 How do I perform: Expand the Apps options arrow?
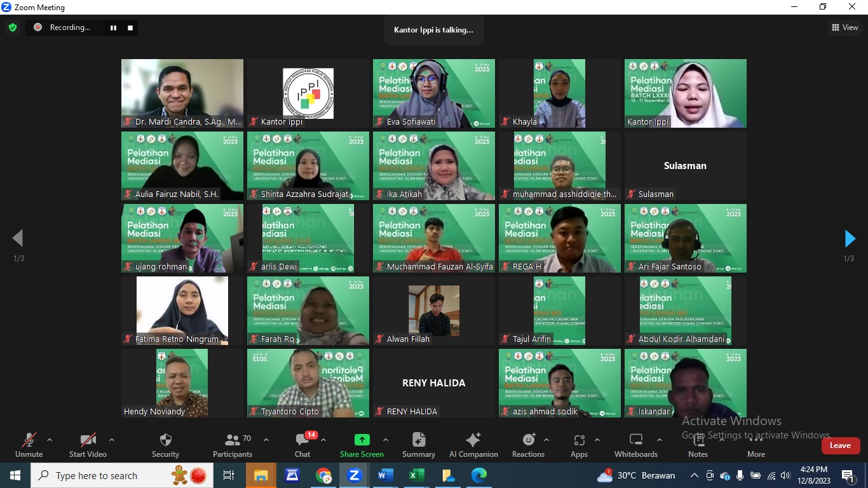(x=597, y=440)
